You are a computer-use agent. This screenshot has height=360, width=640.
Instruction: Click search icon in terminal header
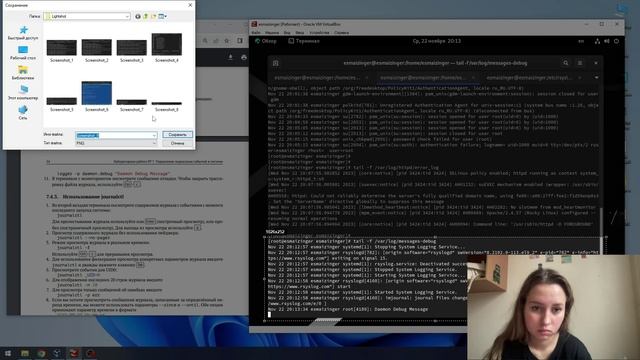coord(566,63)
